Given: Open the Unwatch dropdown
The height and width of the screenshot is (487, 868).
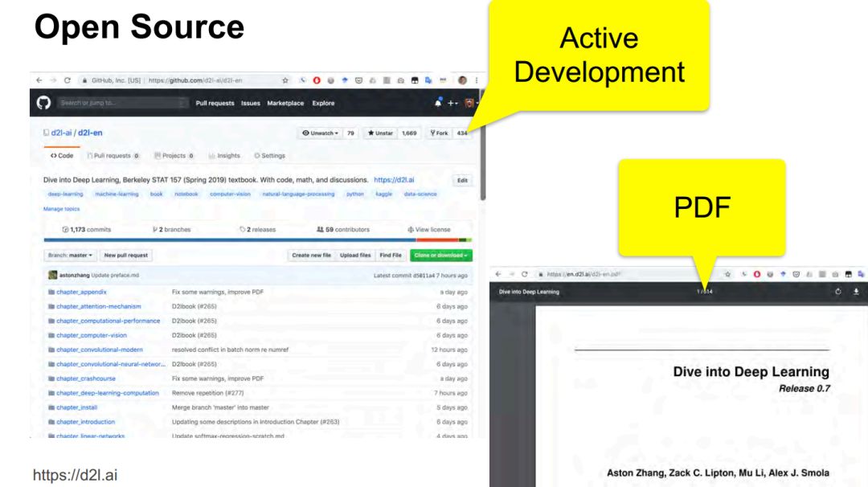Looking at the screenshot, I should 320,133.
